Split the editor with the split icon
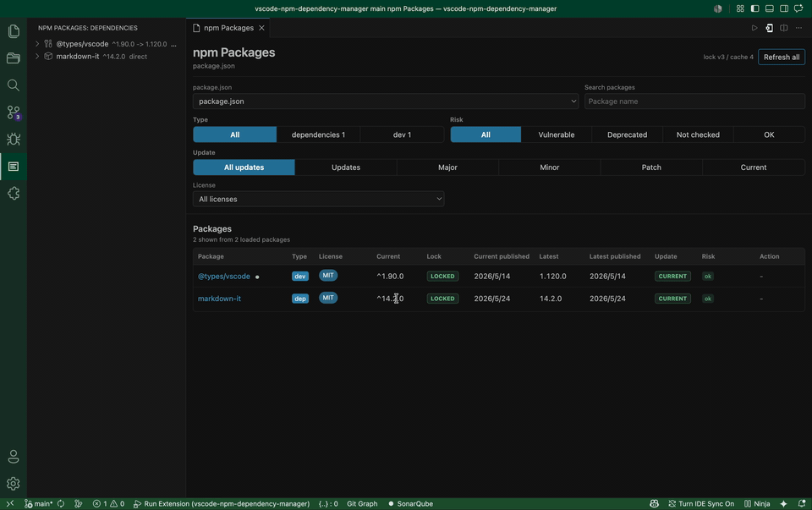This screenshot has height=510, width=812. [784, 28]
